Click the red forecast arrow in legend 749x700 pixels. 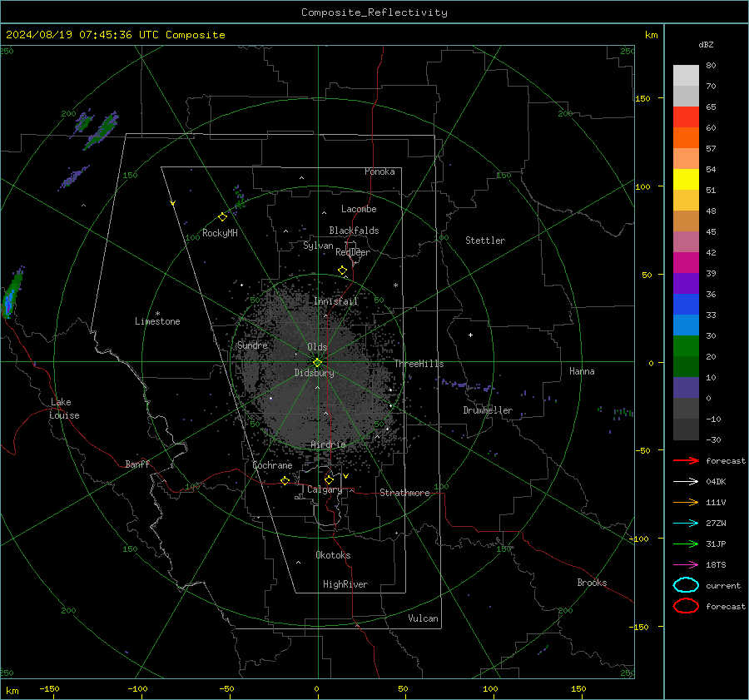click(686, 460)
